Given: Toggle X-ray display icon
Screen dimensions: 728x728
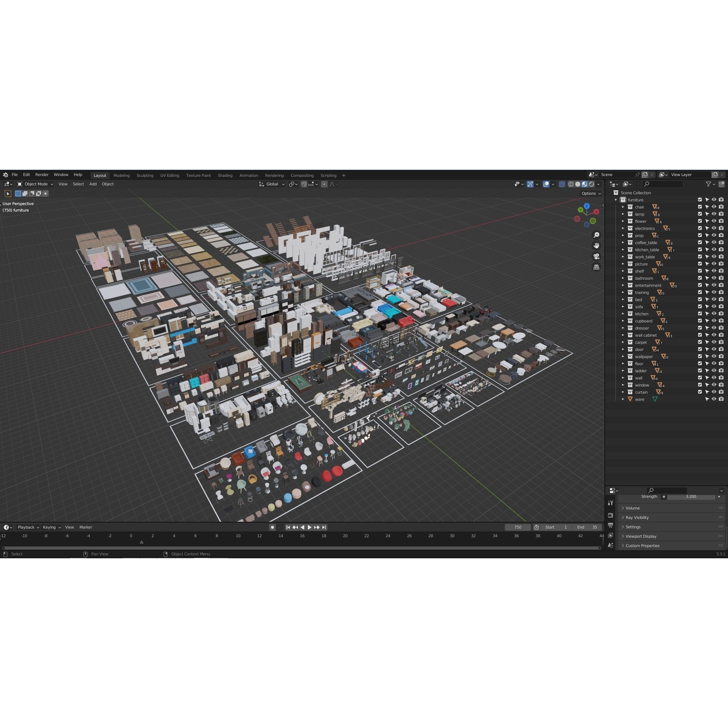Looking at the screenshot, I should (x=562, y=184).
